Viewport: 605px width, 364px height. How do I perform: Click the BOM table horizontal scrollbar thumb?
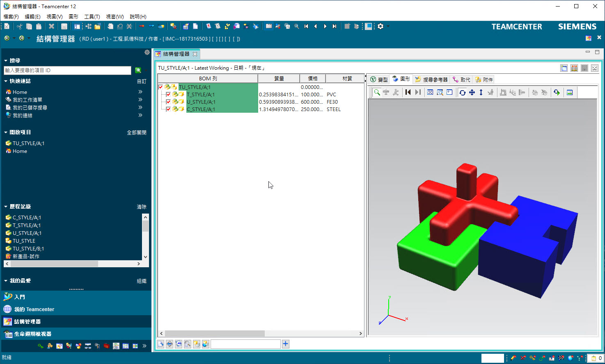click(x=215, y=333)
